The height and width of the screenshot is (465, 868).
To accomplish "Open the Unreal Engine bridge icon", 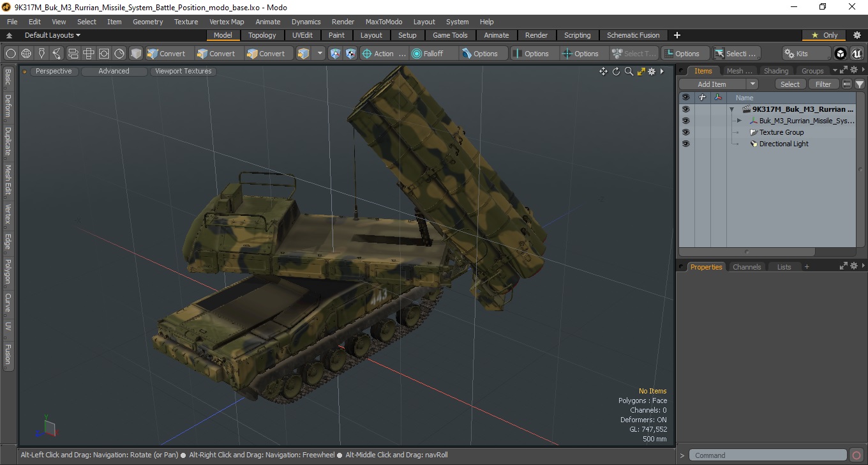I will [x=857, y=54].
